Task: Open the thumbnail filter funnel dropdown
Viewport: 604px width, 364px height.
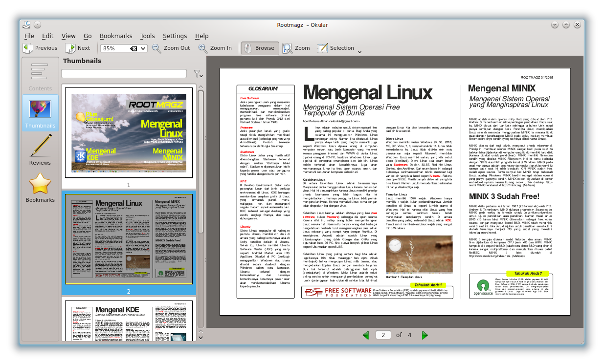Action: (x=199, y=73)
